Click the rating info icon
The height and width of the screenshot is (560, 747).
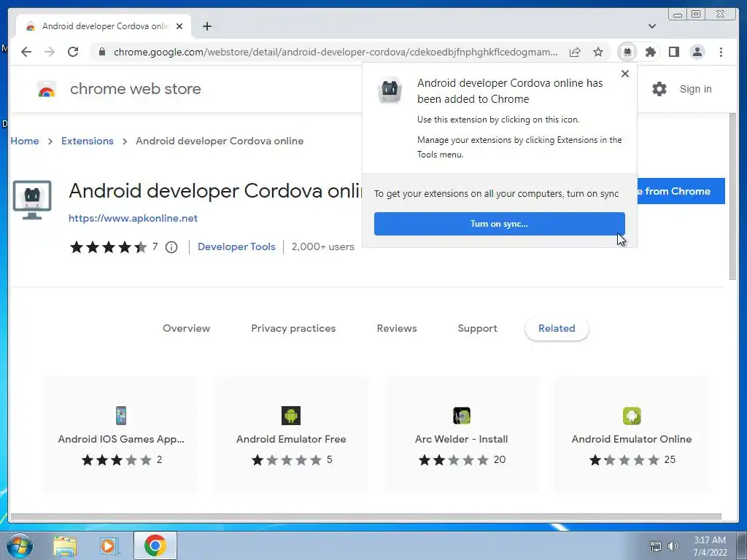(171, 247)
